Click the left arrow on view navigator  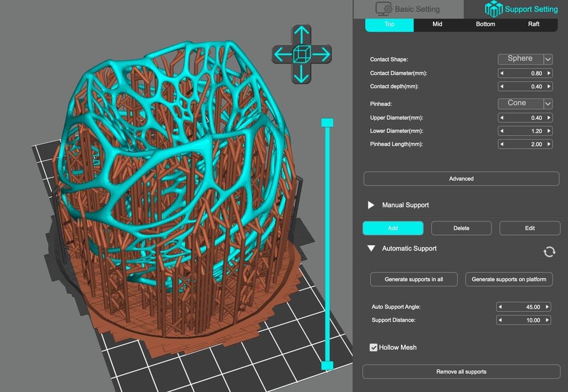[282, 54]
